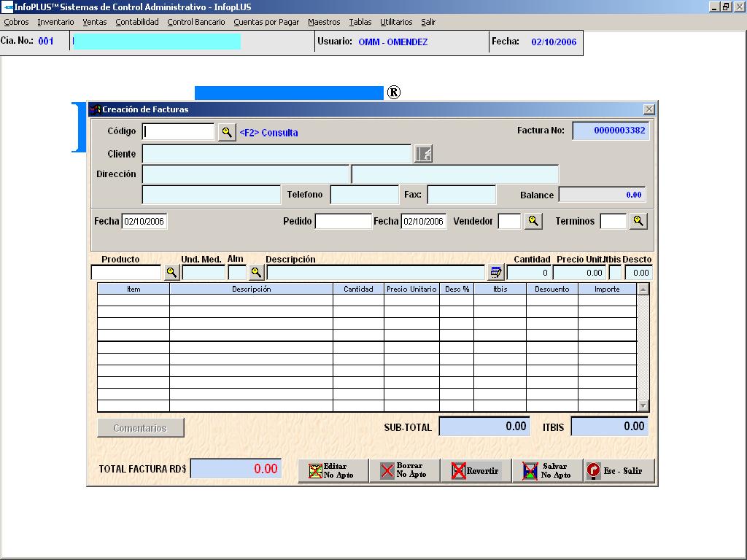
Task: Click the Descto entry field
Action: (x=638, y=273)
